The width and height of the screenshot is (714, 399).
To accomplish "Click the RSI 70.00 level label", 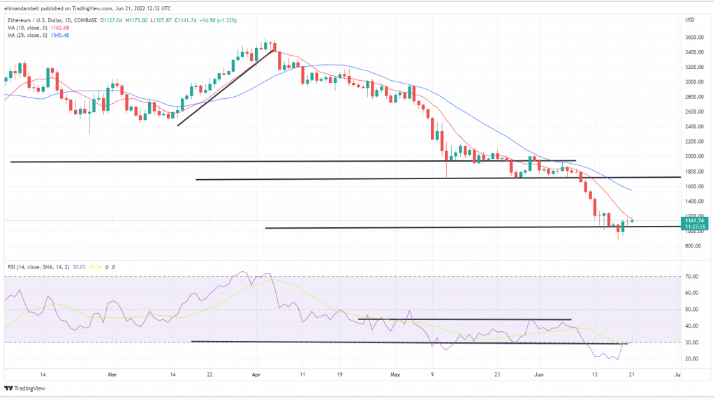I will [693, 276].
